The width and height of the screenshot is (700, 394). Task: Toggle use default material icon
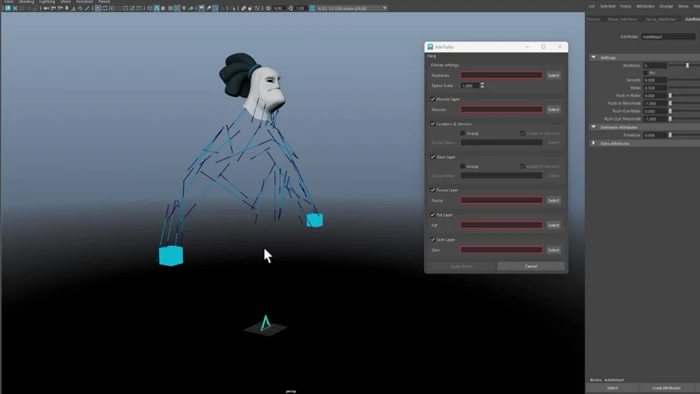(x=163, y=8)
